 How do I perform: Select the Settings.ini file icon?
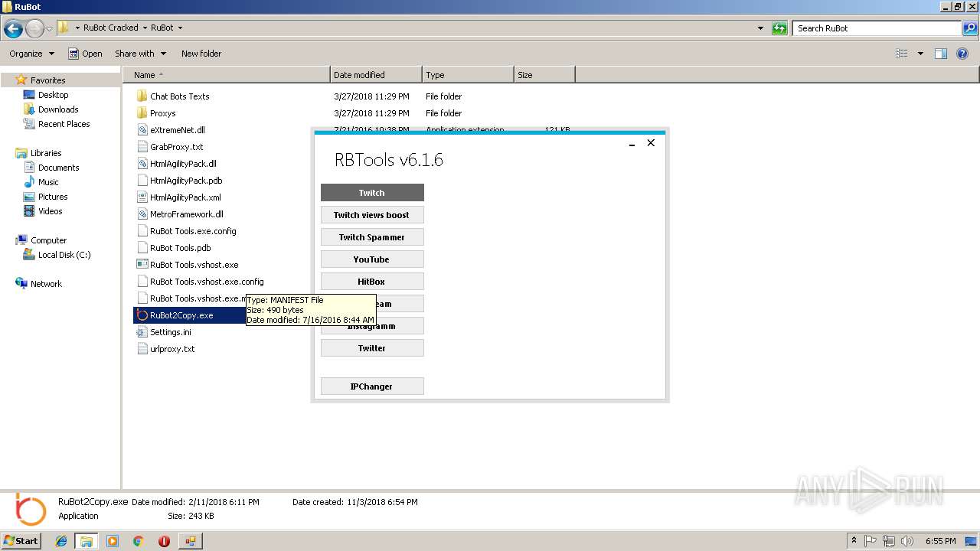[142, 332]
